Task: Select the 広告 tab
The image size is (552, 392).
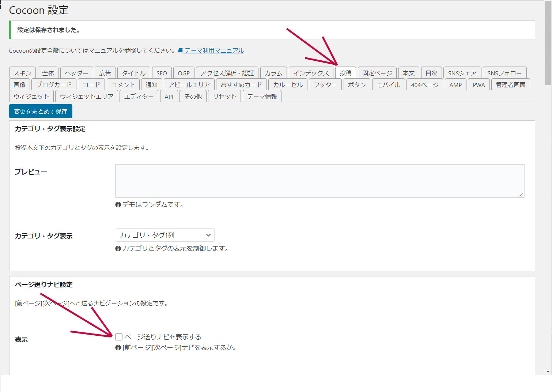Action: 105,73
